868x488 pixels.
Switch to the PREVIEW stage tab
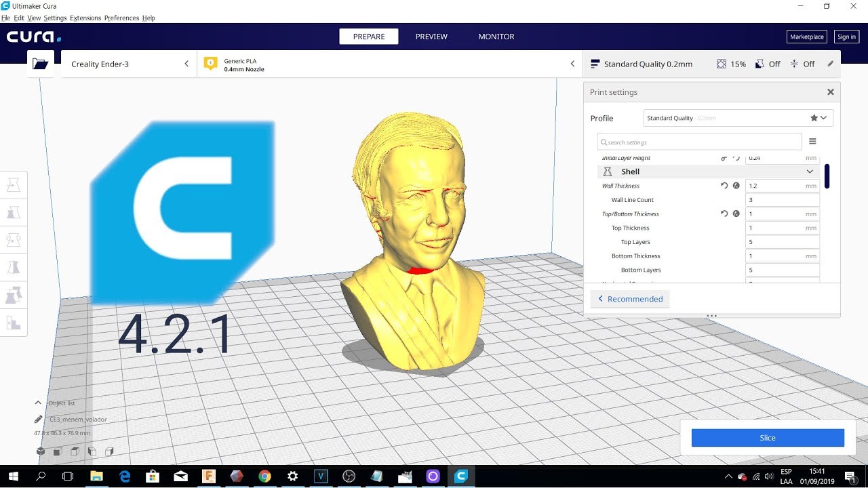(x=431, y=37)
